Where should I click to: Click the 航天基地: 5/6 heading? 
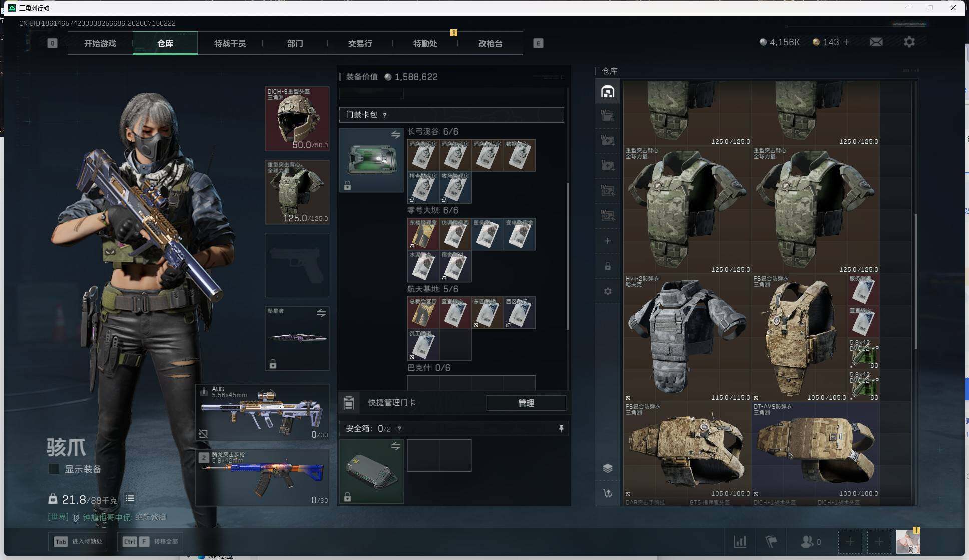pyautogui.click(x=432, y=289)
